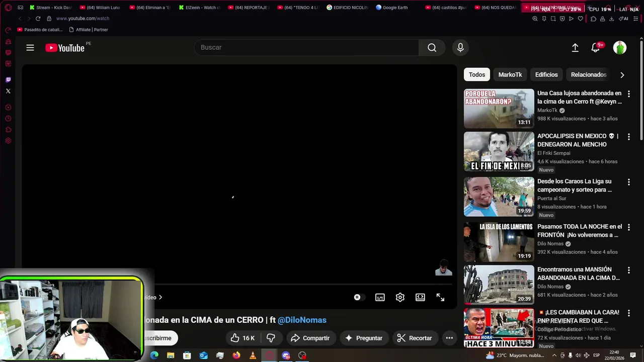This screenshot has width=644, height=362.
Task: Select the 'Todos' filter chip
Action: (x=477, y=74)
